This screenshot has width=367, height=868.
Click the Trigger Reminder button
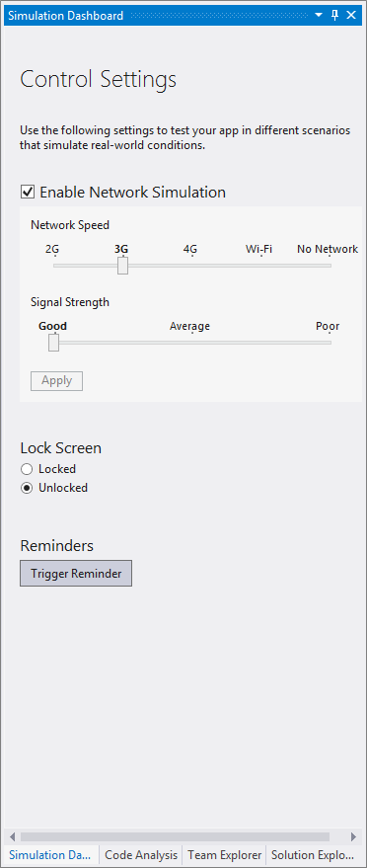coord(76,574)
